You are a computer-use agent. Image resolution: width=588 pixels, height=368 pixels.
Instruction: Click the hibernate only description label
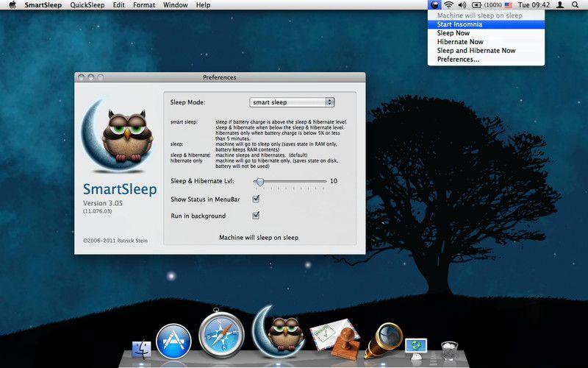point(187,160)
